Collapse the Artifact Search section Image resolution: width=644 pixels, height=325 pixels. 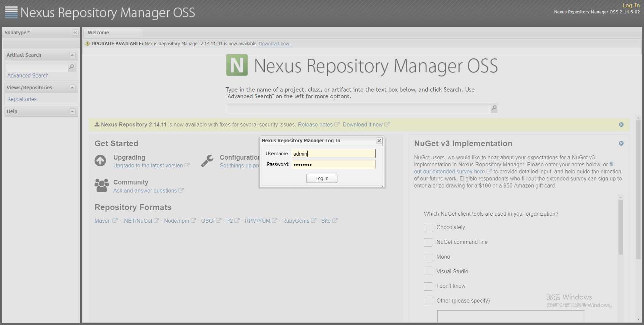click(x=72, y=55)
